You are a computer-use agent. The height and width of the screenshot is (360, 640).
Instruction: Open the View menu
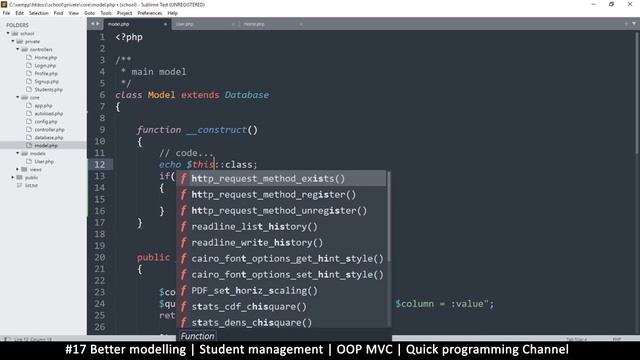73,13
